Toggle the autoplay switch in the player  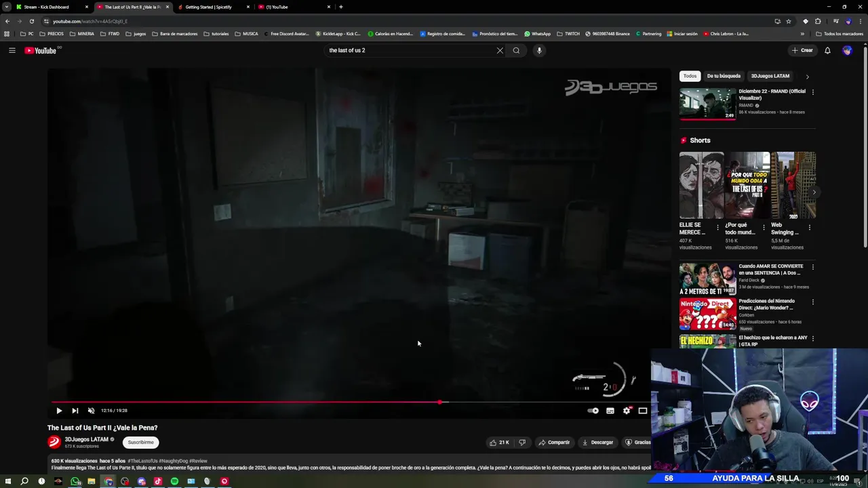click(x=593, y=411)
